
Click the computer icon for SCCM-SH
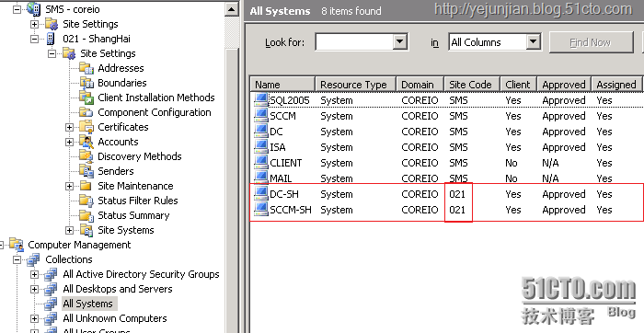[260, 210]
